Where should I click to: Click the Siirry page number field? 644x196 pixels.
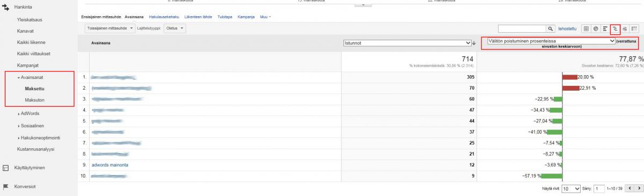(x=599, y=189)
